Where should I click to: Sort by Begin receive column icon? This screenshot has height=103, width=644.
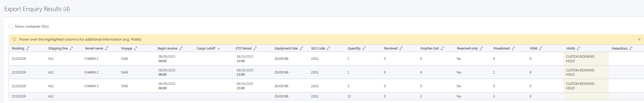click(x=181, y=48)
